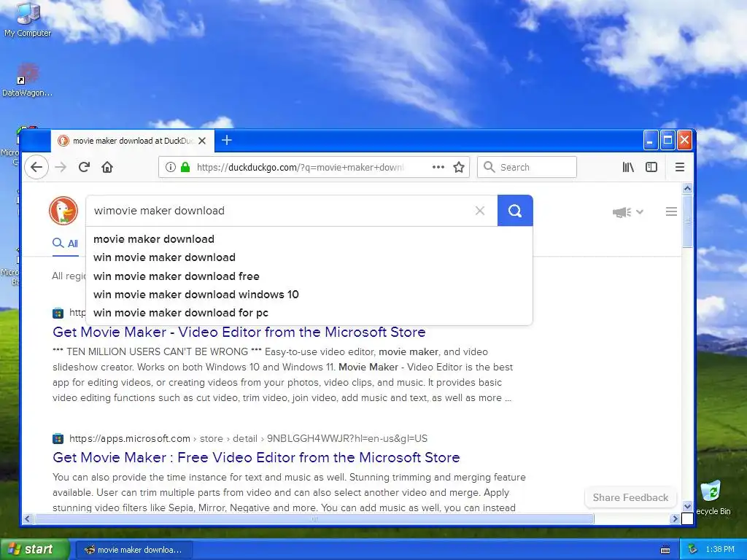The image size is (747, 560).
Task: Select movie maker download taskbar button
Action: click(134, 550)
